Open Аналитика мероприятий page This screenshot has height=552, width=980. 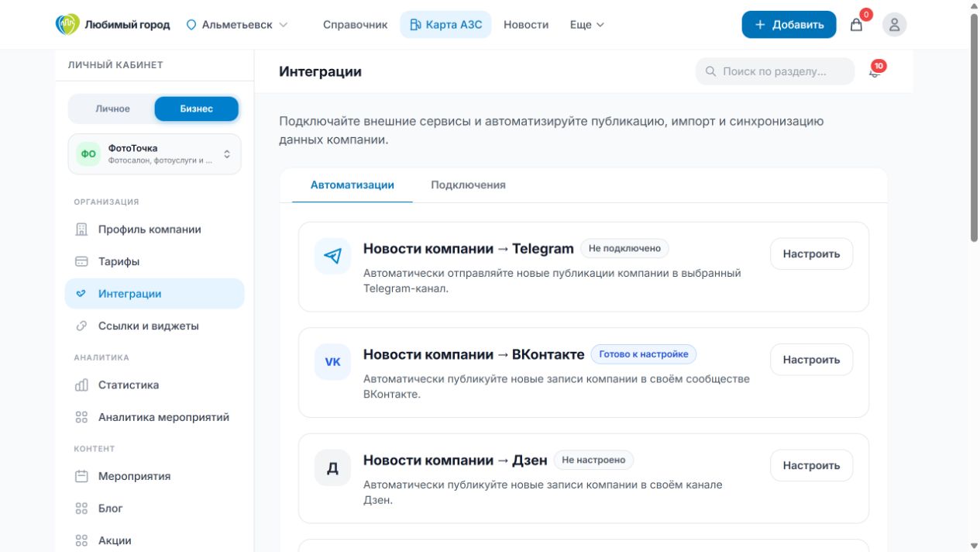154,418
